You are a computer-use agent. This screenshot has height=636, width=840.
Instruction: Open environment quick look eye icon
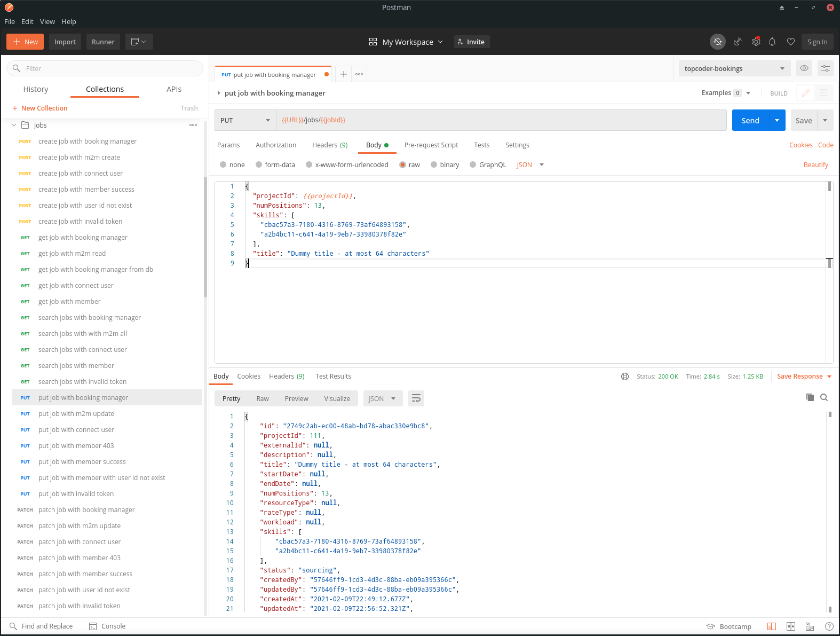point(804,68)
